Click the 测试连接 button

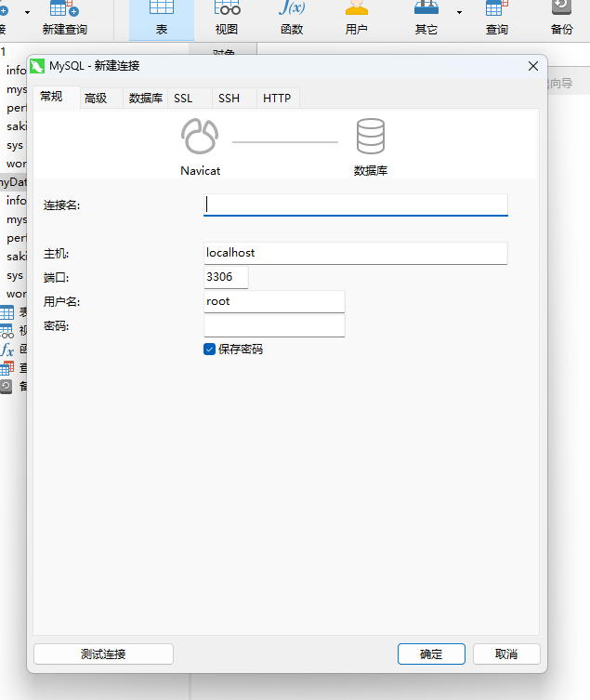tap(103, 654)
